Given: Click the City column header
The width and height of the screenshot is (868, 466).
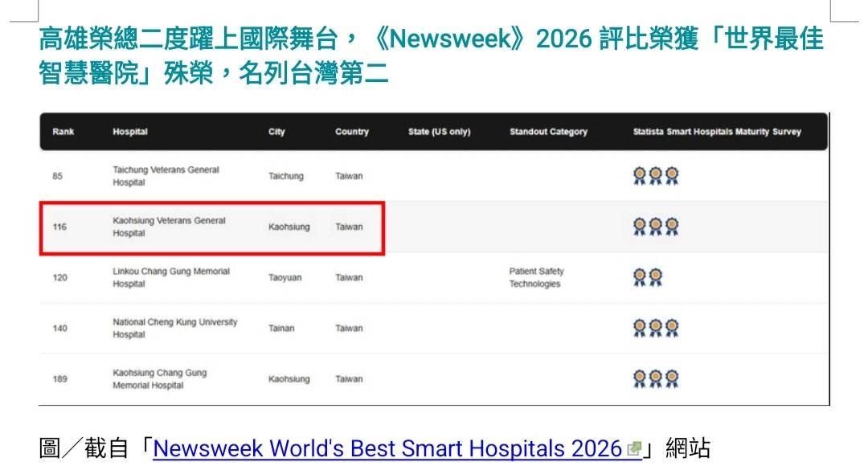Looking at the screenshot, I should click(x=276, y=132).
